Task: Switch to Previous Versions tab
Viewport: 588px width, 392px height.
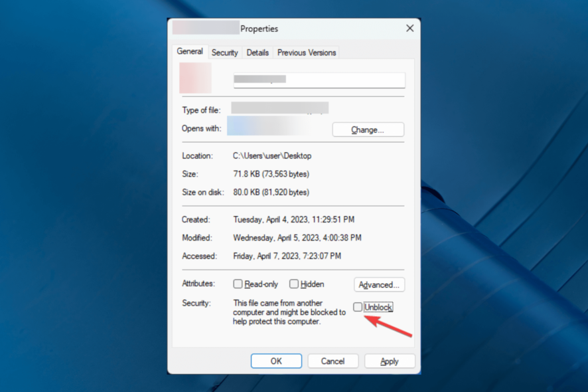Action: [307, 52]
